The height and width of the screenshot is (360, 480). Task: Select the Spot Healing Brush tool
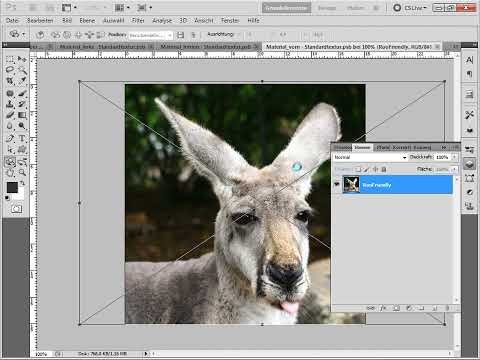[x=10, y=93]
